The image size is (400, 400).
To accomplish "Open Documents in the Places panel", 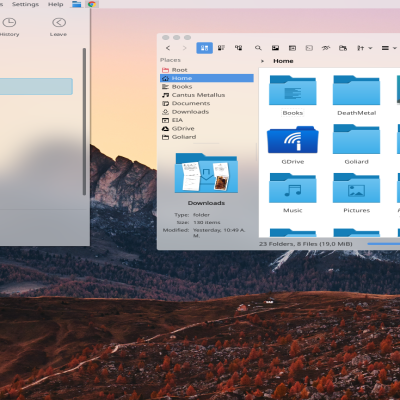I will point(207,103).
